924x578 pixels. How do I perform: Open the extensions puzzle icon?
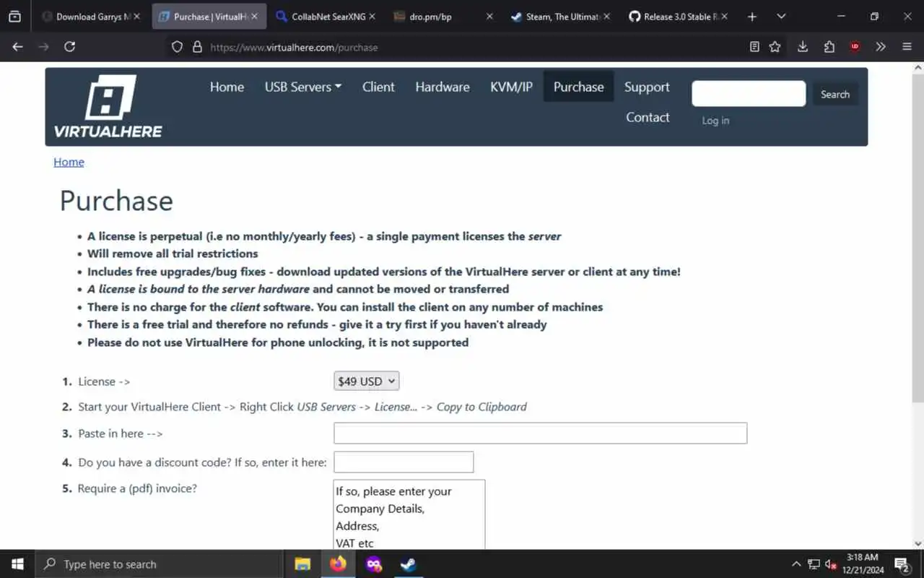(829, 47)
